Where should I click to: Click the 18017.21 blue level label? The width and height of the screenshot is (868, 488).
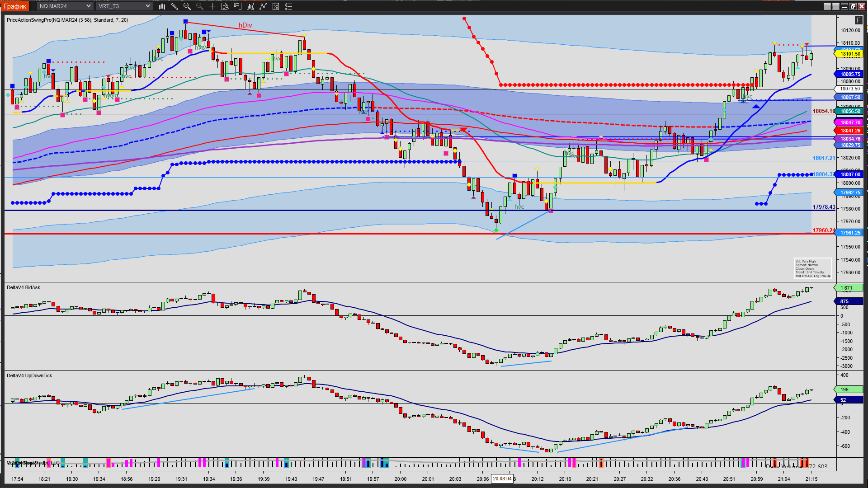click(x=824, y=158)
